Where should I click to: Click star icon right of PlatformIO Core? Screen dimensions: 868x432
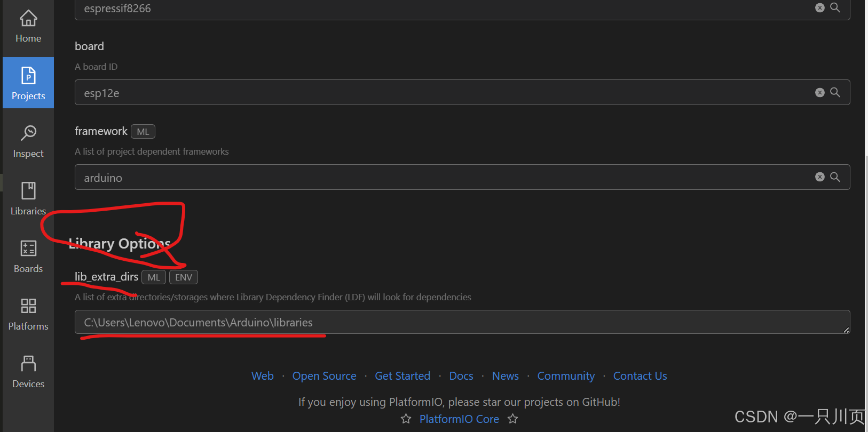click(513, 419)
